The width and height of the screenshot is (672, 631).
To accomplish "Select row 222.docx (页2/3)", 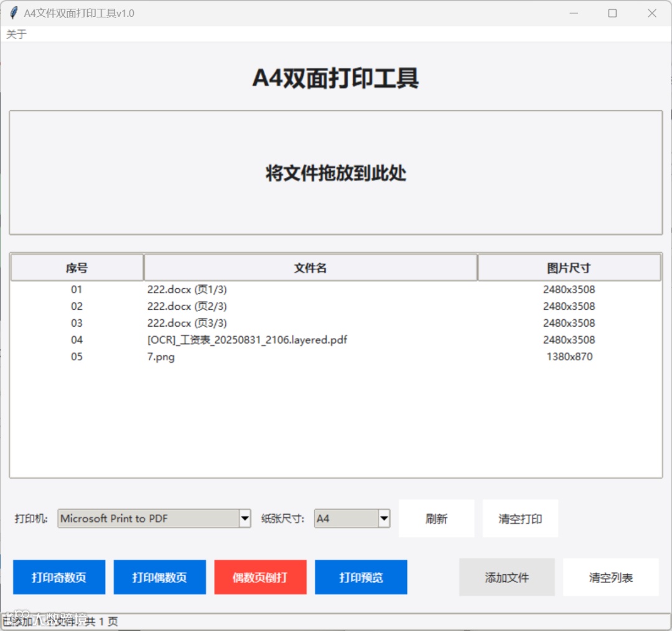I will (x=335, y=307).
